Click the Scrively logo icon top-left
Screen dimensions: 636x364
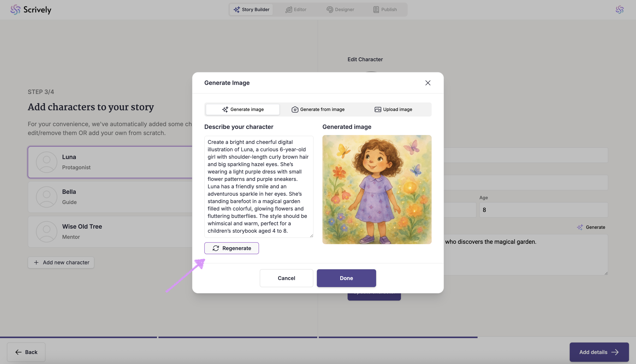[15, 9]
